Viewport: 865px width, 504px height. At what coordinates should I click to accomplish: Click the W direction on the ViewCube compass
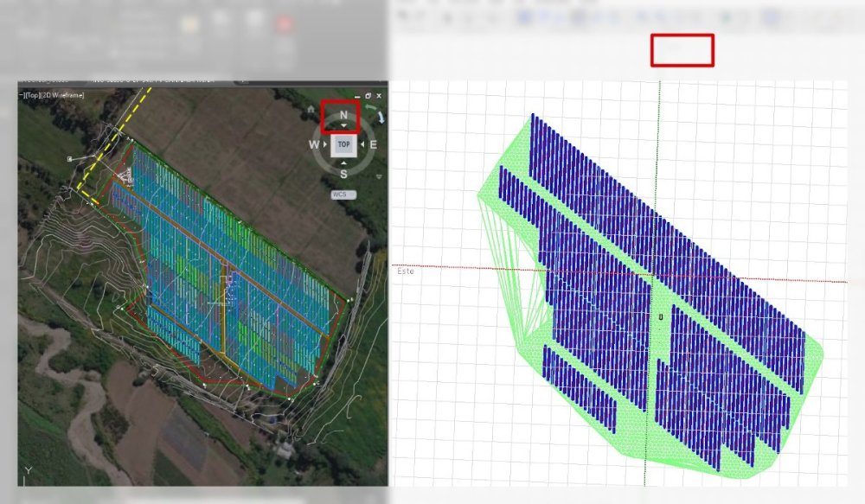314,144
